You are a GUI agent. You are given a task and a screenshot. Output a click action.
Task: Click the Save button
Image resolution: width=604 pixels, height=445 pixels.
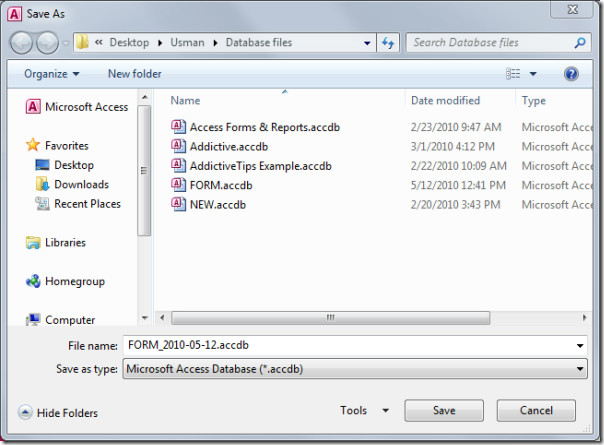(x=444, y=410)
